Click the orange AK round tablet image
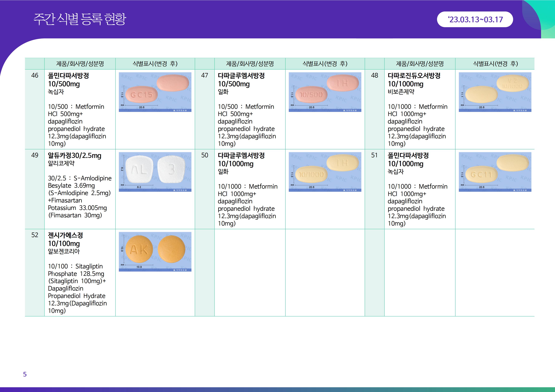This screenshot has height=392, width=555. click(x=155, y=251)
